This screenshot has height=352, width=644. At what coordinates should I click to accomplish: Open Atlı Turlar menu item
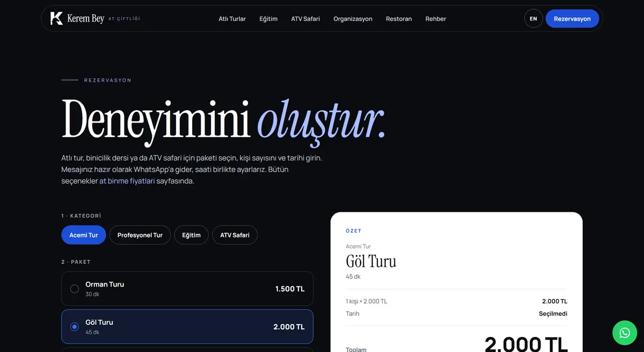[x=232, y=19]
